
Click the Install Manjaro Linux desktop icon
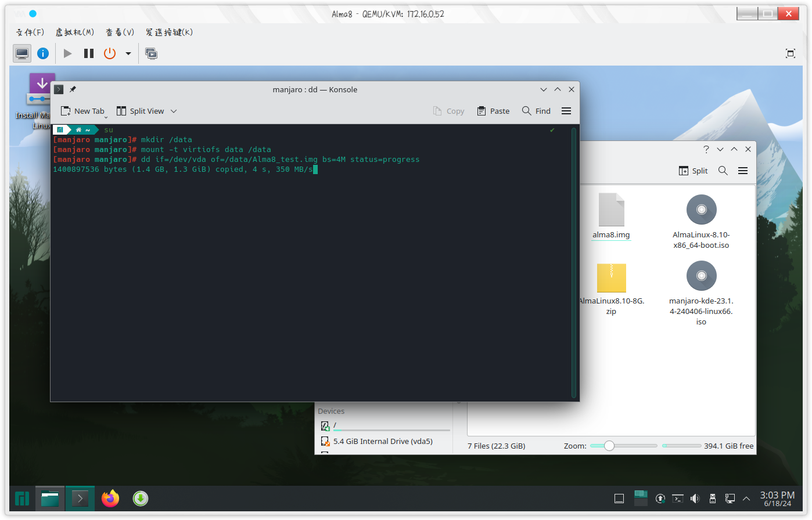(41, 101)
